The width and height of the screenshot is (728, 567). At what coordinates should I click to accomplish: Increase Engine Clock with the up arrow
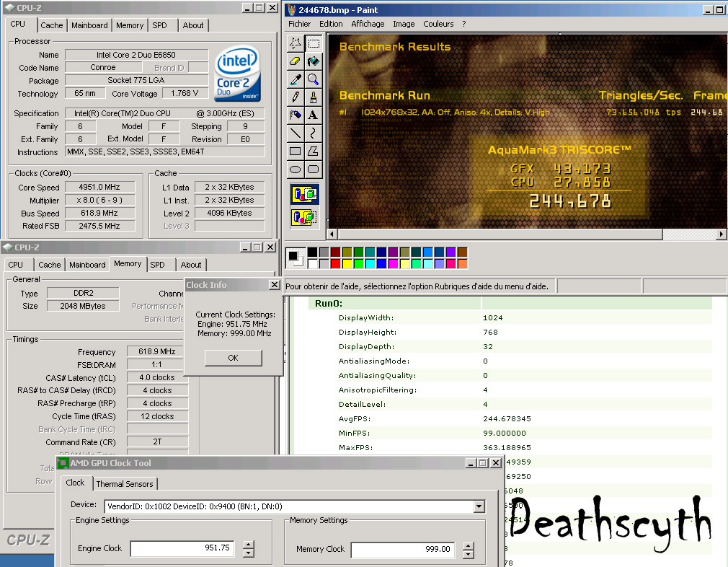[x=249, y=545]
